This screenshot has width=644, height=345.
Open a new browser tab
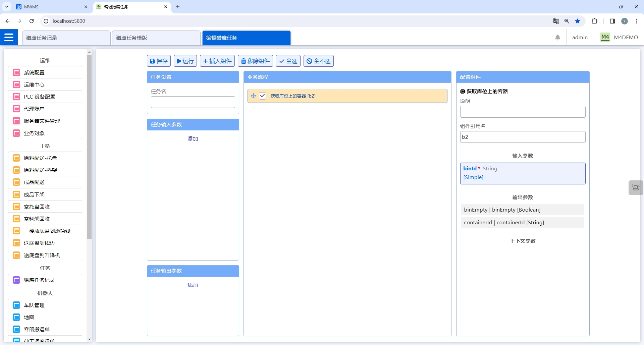coord(178,7)
